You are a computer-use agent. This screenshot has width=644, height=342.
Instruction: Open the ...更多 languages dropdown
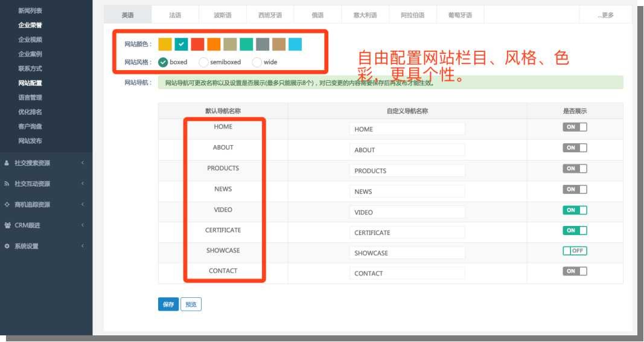(605, 15)
